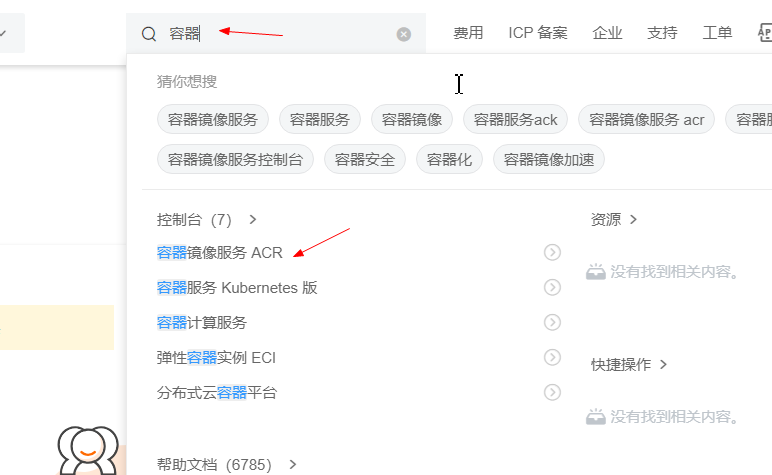Open the 工单 menu
This screenshot has height=475, width=772.
point(717,33)
